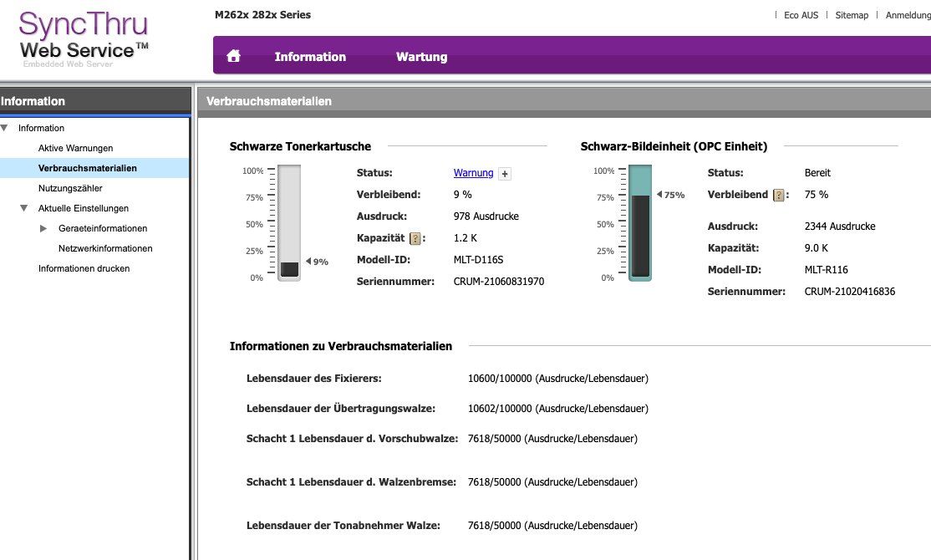Select Aktive Warnungen in sidebar

[75, 148]
